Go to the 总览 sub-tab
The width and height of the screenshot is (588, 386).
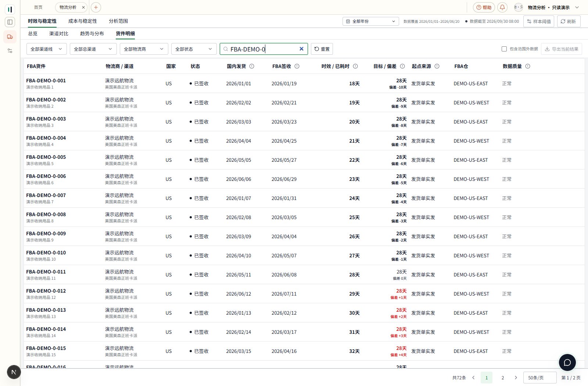[33, 33]
